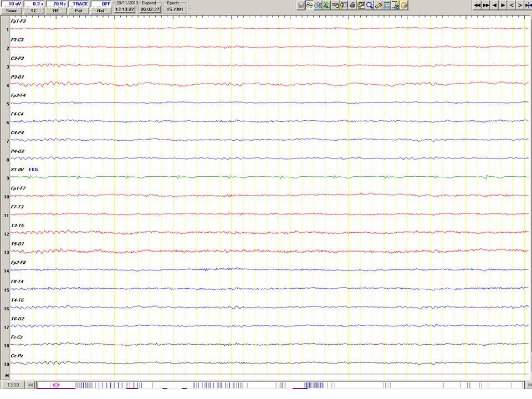Screen dimensions: 532x399
Task: Click the printer icon in toolbar
Action: point(352,5)
